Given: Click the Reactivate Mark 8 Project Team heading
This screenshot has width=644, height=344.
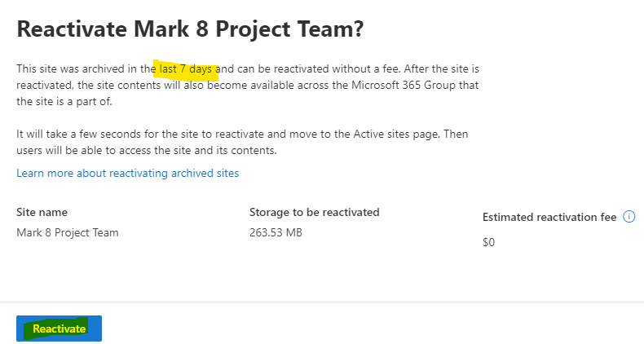Looking at the screenshot, I should 190,29.
